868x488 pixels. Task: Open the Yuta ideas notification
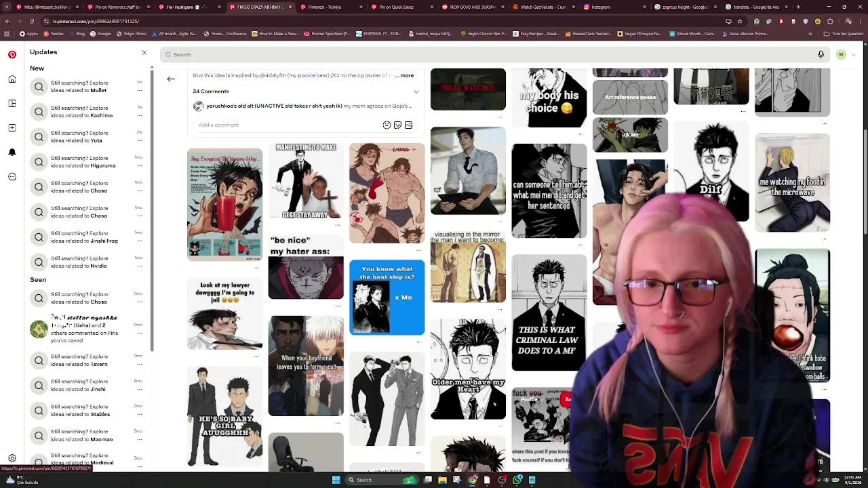click(x=86, y=137)
